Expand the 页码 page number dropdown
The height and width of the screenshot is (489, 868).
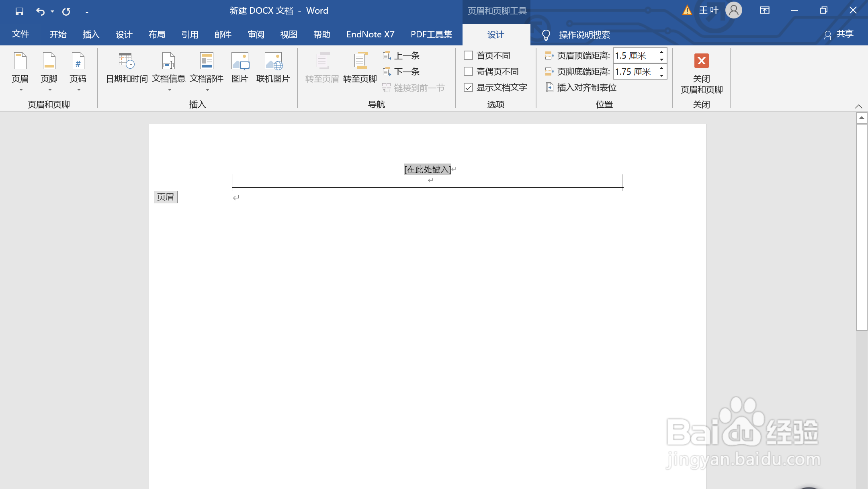pyautogui.click(x=78, y=72)
